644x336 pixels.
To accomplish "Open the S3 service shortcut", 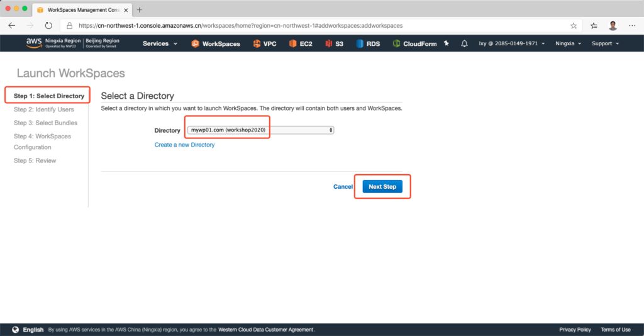I will [x=334, y=43].
